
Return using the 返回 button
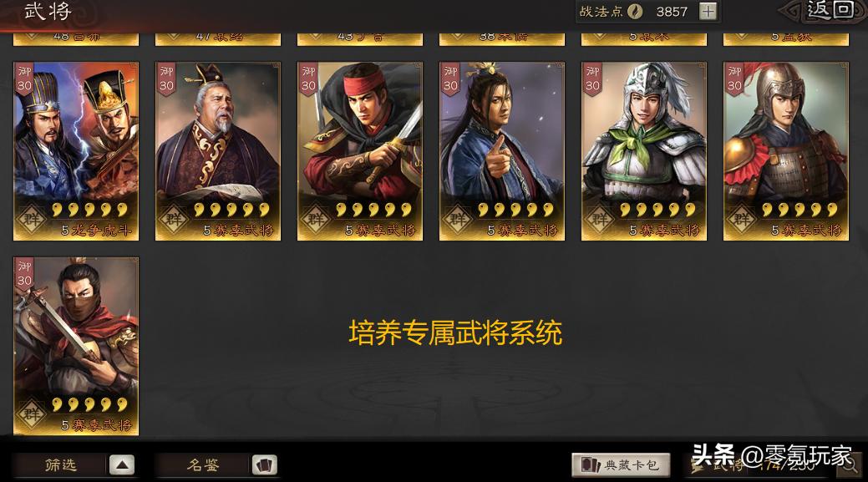(x=828, y=11)
